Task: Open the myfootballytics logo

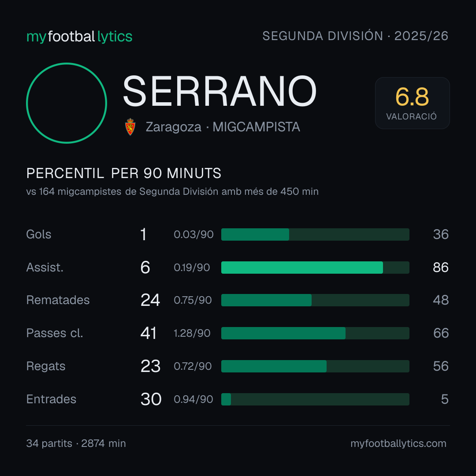Action: click(79, 37)
